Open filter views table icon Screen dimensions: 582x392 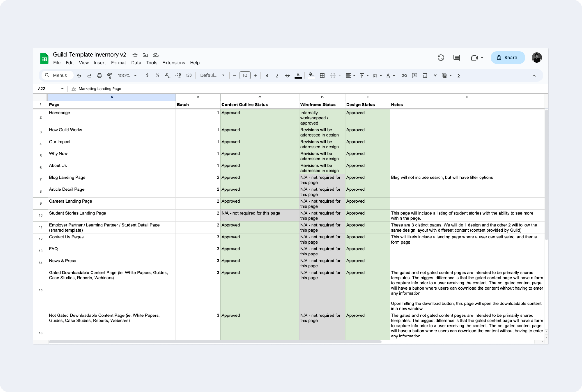444,76
